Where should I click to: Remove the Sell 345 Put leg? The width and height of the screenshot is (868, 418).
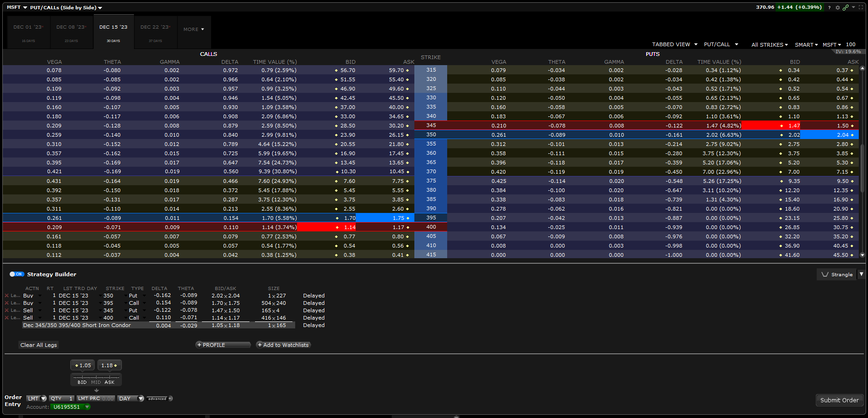tap(6, 310)
